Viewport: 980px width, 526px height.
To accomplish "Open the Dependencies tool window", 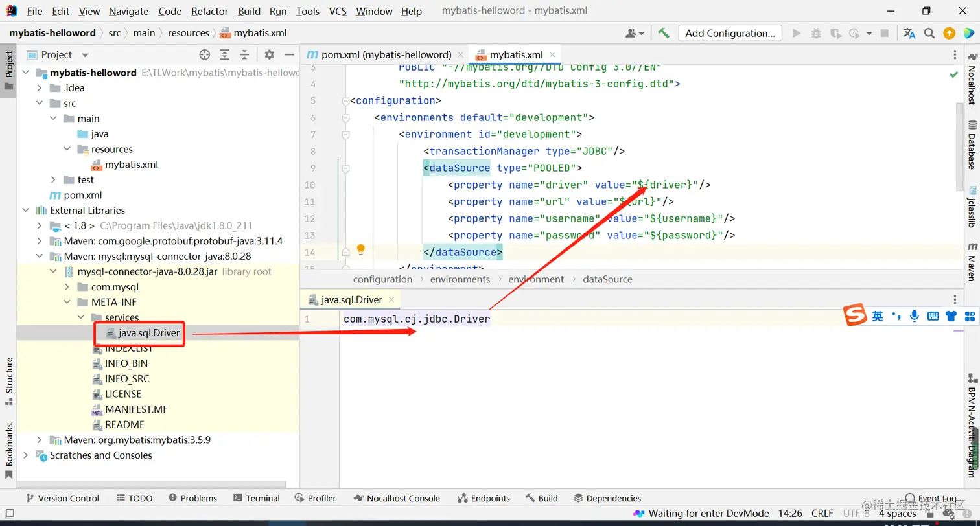I will 607,498.
